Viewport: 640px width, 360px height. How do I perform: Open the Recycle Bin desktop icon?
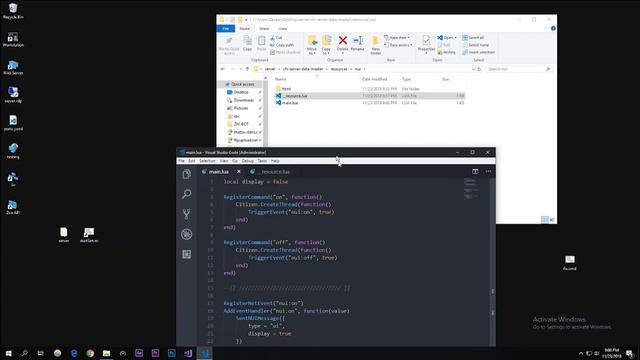pos(13,11)
